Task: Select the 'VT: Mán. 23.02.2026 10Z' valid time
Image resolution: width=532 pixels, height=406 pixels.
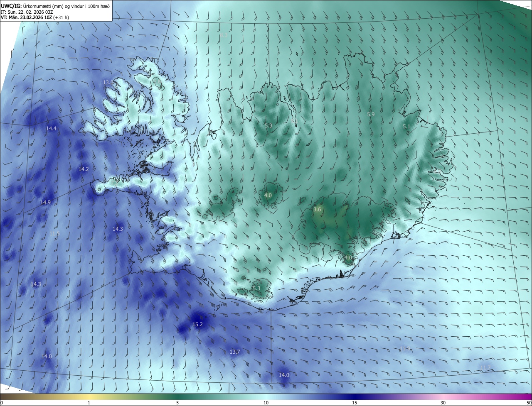Action: click(x=27, y=17)
